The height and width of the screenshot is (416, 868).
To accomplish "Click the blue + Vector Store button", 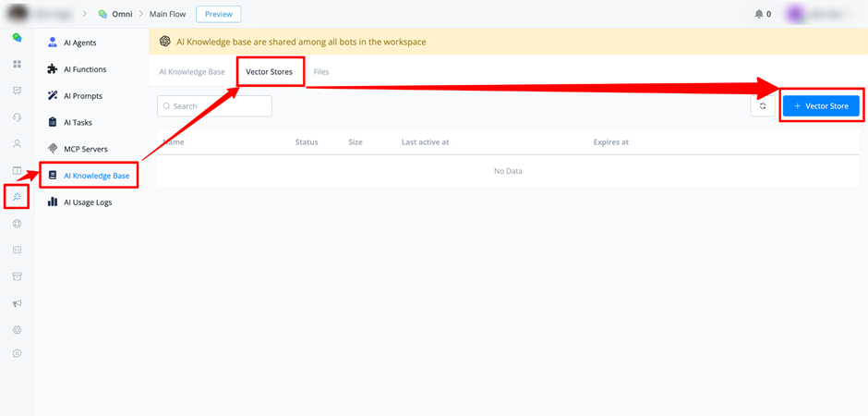I will (821, 106).
